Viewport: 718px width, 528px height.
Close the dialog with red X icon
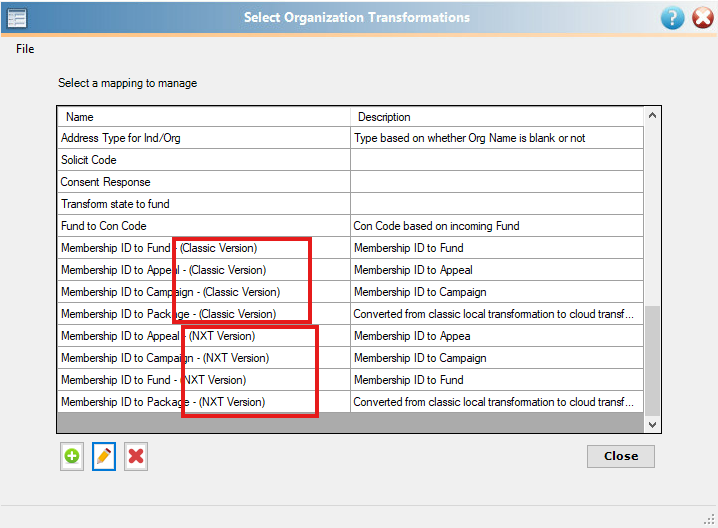[703, 17]
